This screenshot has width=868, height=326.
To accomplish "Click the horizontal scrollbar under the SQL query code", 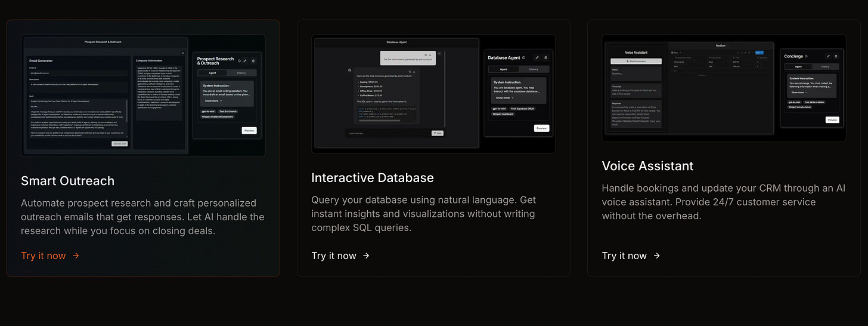I will (380, 121).
